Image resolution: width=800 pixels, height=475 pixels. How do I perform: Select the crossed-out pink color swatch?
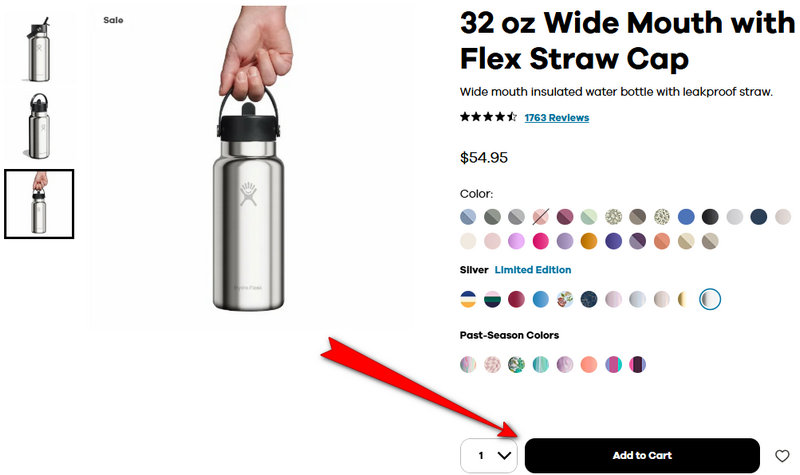click(541, 216)
